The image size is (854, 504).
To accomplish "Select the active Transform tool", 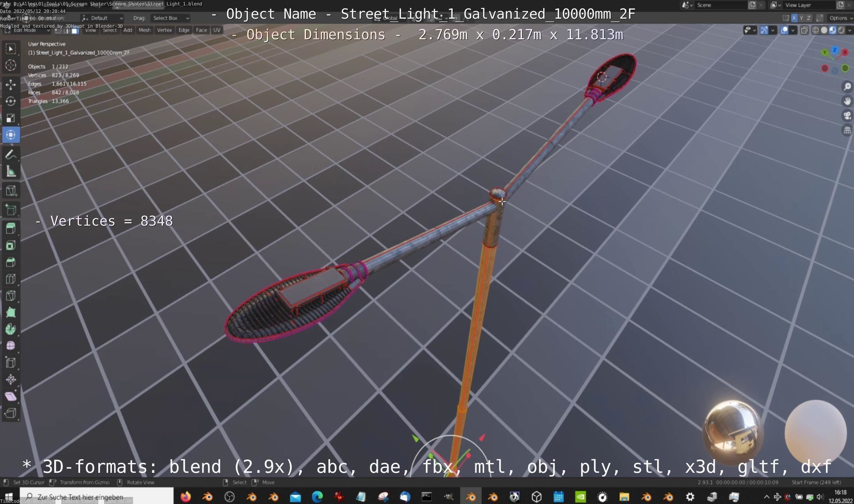I will tap(11, 134).
